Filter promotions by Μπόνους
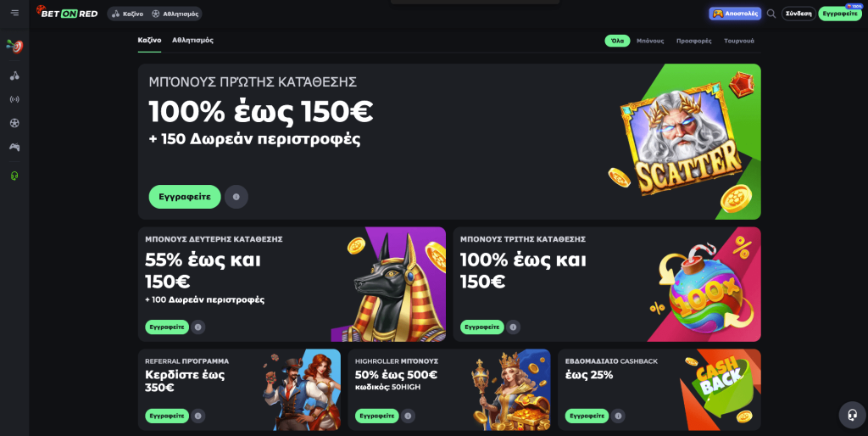868x436 pixels. [x=650, y=41]
